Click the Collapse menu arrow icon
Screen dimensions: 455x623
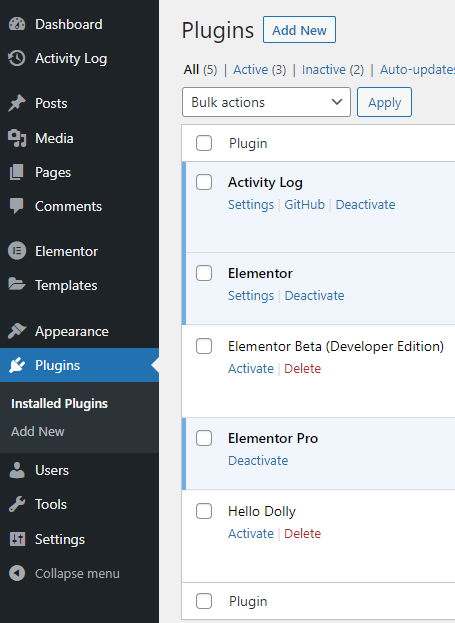tap(17, 573)
